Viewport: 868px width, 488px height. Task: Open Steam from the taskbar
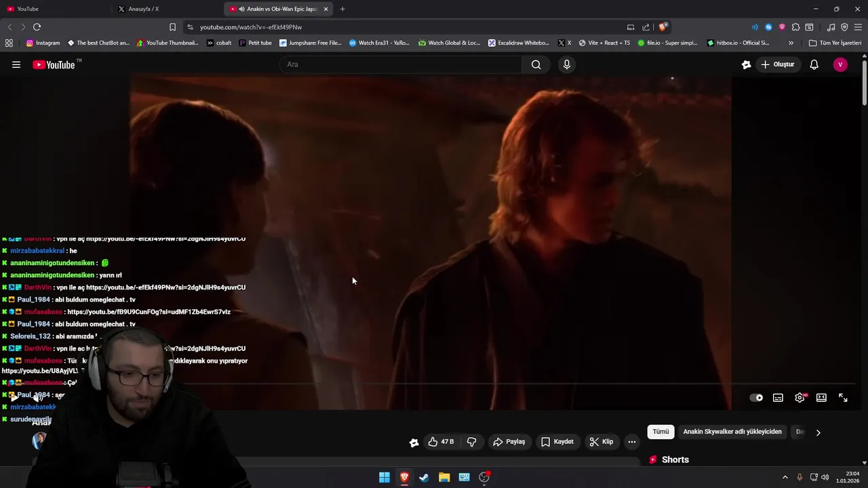point(425,477)
